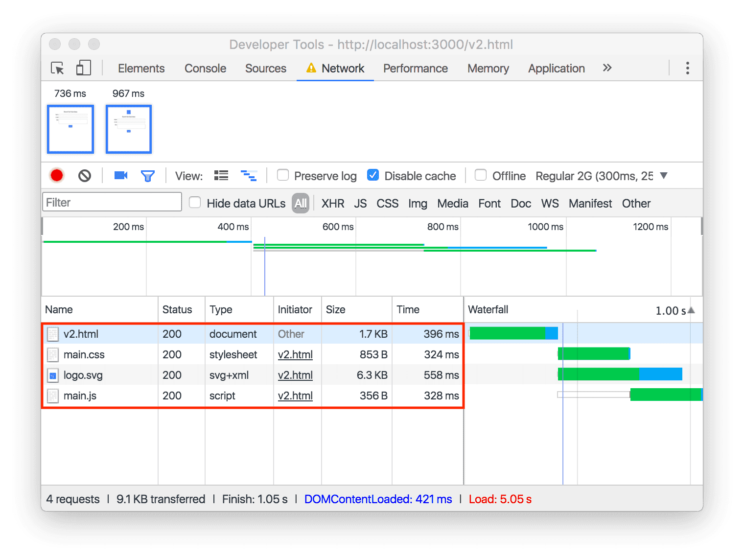Open the Console tab

(x=205, y=68)
